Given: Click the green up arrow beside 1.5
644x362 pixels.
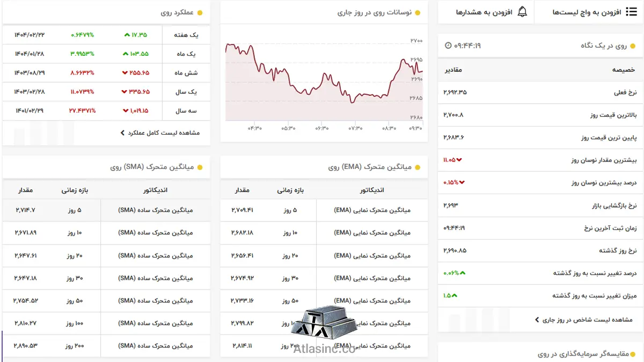Looking at the screenshot, I should pyautogui.click(x=454, y=295).
